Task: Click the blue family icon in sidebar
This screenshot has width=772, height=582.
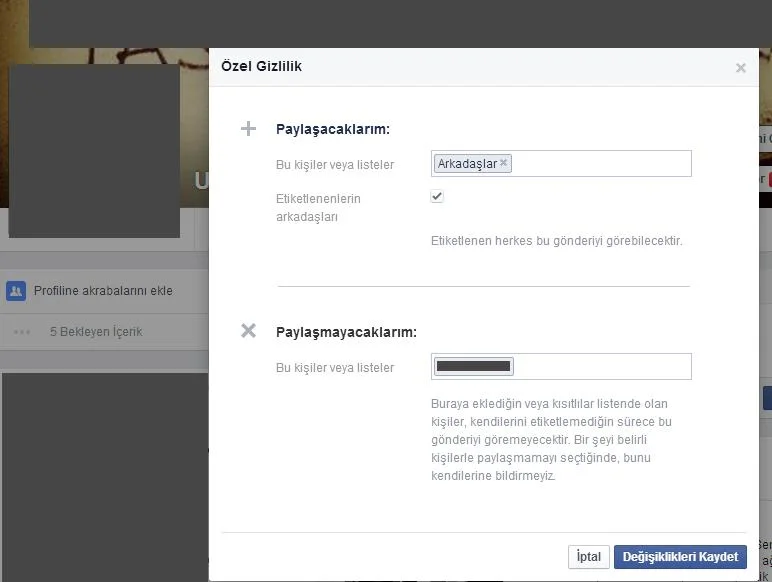Action: 16,291
